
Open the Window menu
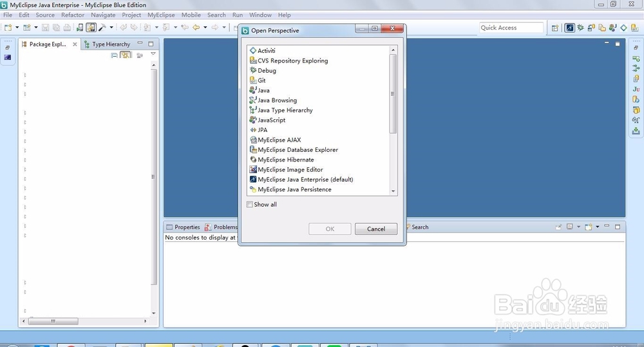click(x=260, y=15)
